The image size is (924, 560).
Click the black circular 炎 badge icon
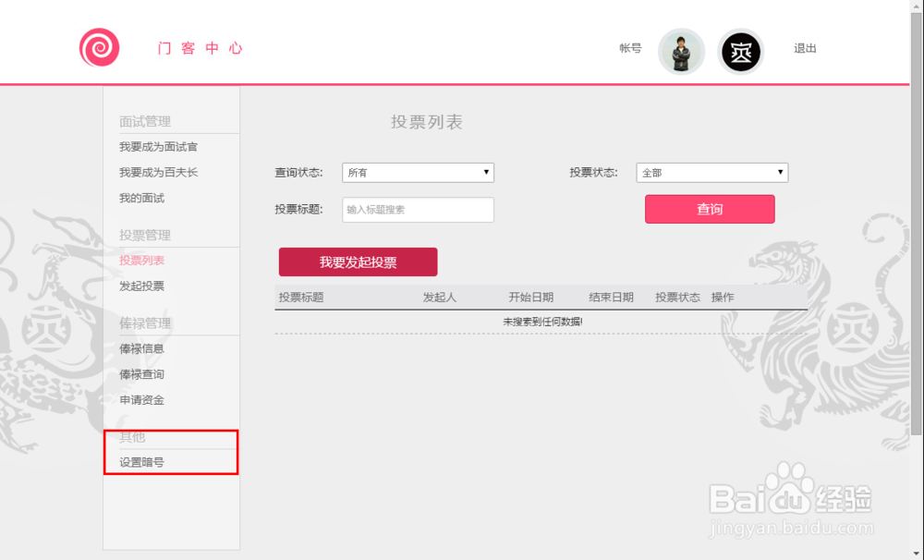pos(740,51)
